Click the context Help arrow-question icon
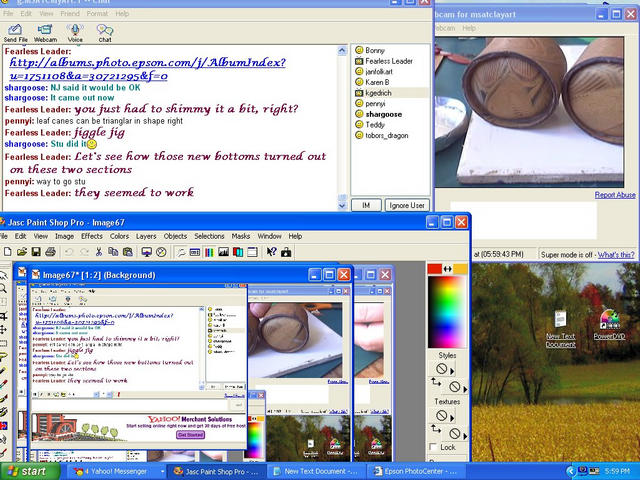640x480 pixels. point(271,252)
